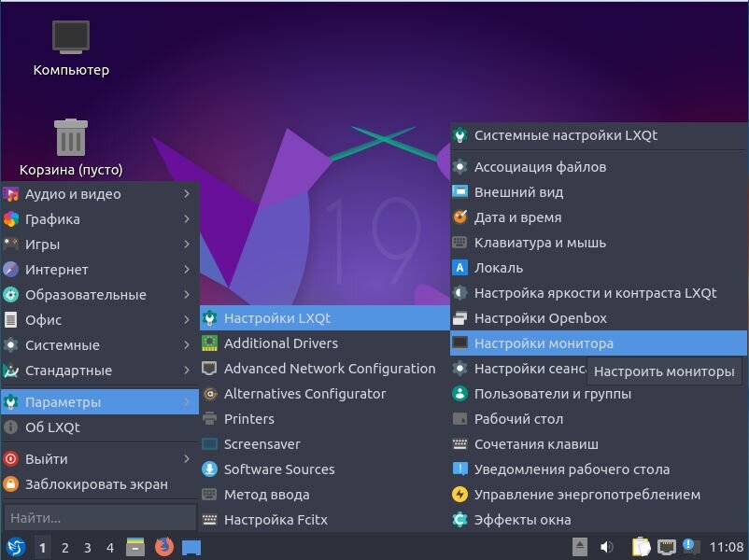Click the Локаль letter A icon

pos(459,268)
